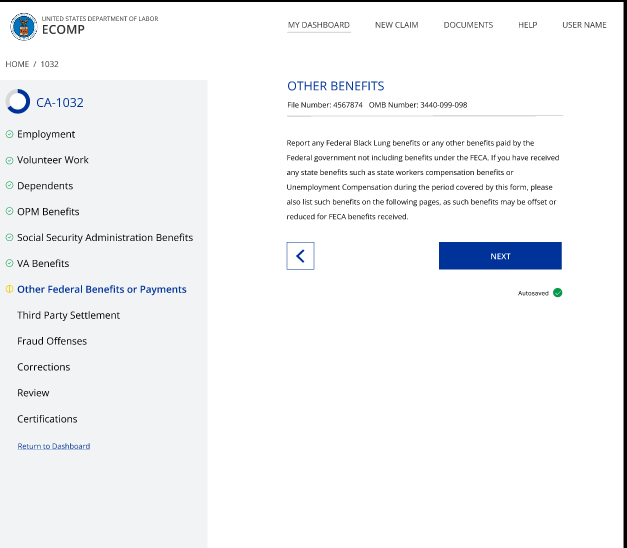Click the Other Federal Benefits in-progress icon
The image size is (627, 548).
(9, 289)
